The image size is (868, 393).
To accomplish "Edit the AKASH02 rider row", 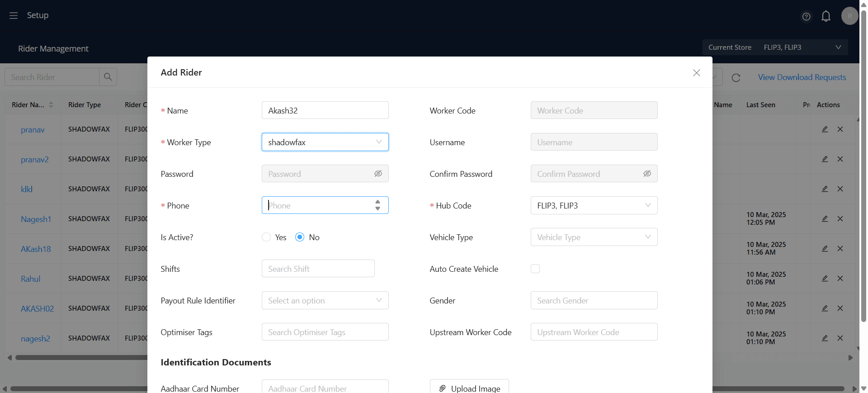I will click(825, 308).
